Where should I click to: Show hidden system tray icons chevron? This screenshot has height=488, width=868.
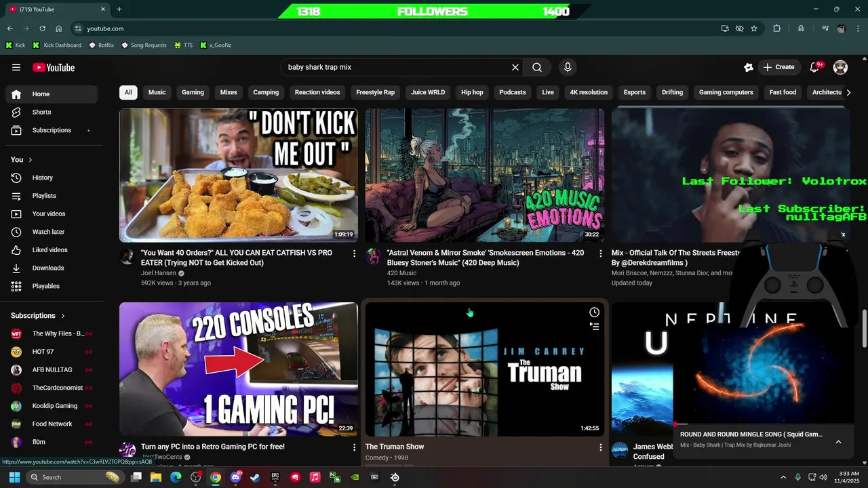[x=783, y=477]
